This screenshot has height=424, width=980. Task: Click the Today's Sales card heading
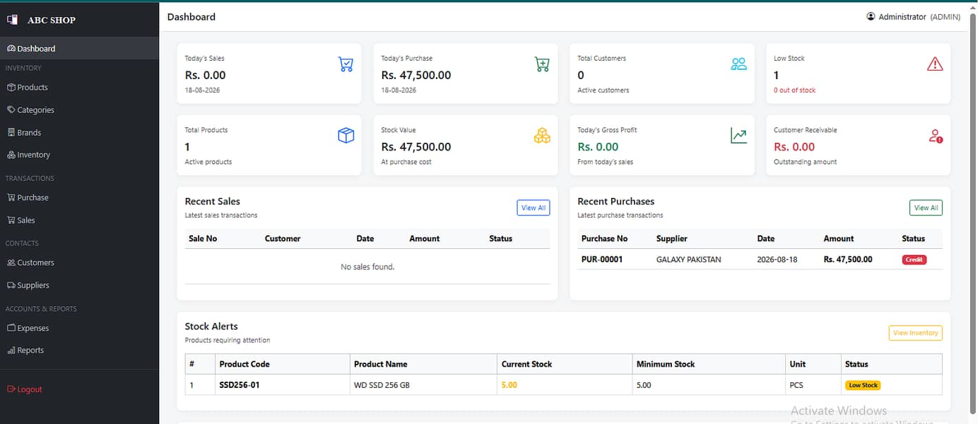(x=205, y=58)
